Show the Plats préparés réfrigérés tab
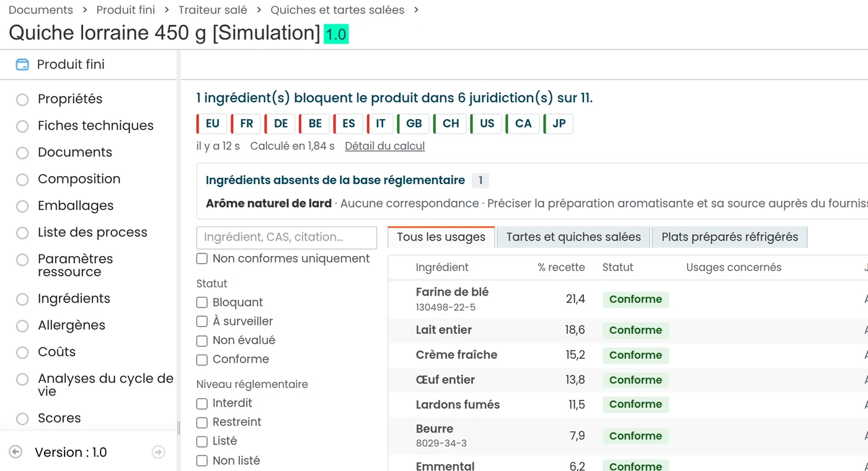868x471 pixels. point(730,237)
